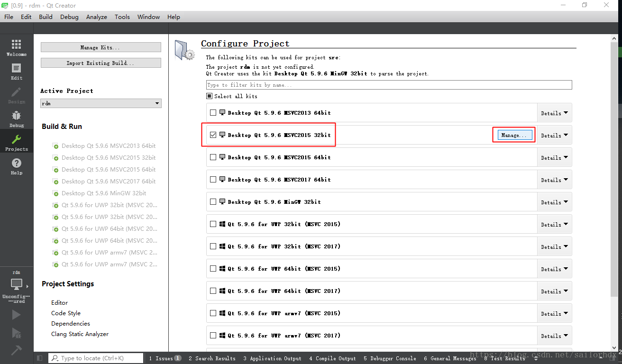622x364 pixels.
Task: Check Desktop Qt 5.9.6 MSVC2017 64bit kit
Action: (213, 180)
